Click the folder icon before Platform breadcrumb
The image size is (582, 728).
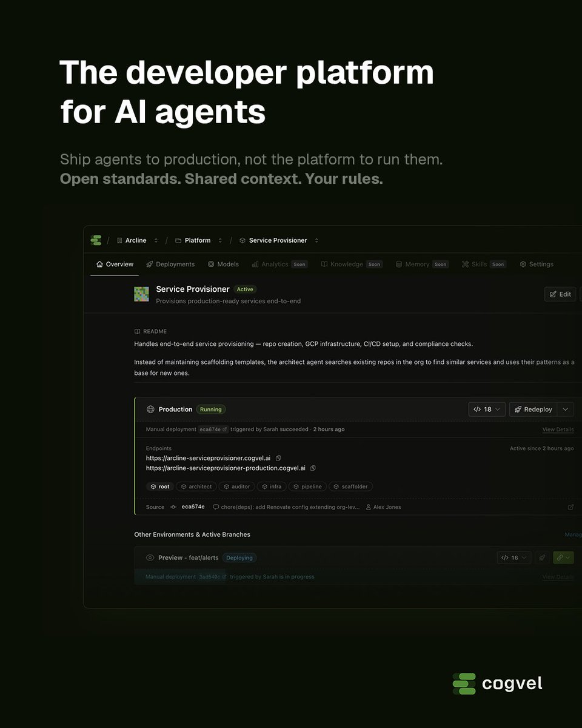(178, 240)
